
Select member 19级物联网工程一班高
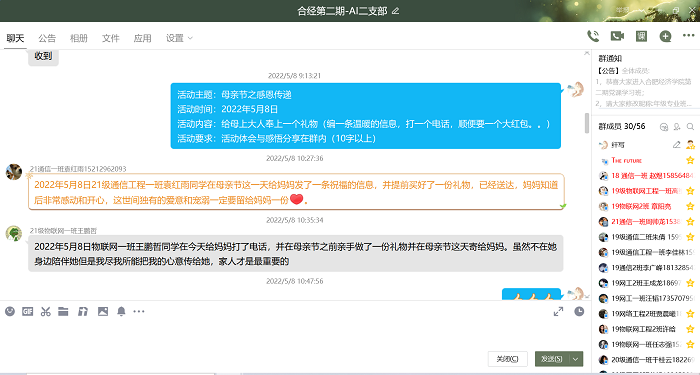click(x=646, y=191)
